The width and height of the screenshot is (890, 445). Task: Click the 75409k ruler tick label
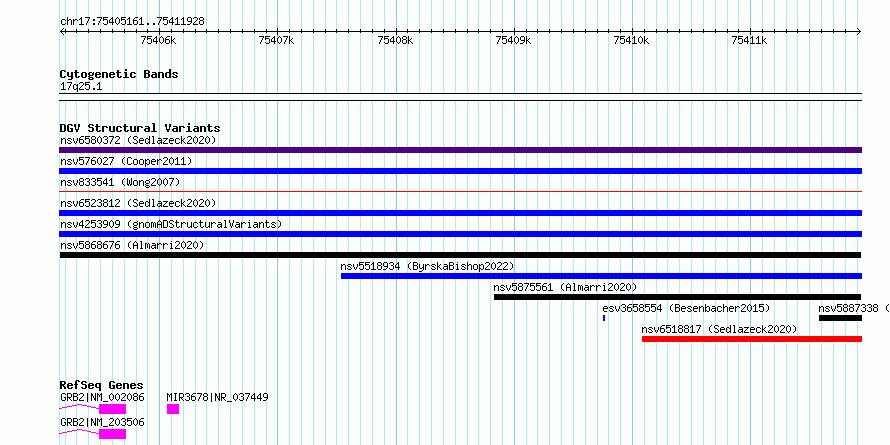(514, 40)
